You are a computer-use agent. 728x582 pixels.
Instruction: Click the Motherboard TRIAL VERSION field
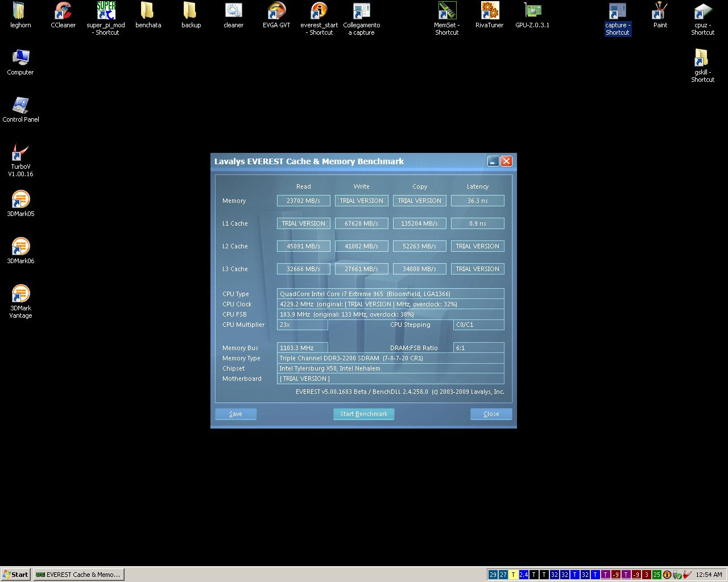[390, 379]
